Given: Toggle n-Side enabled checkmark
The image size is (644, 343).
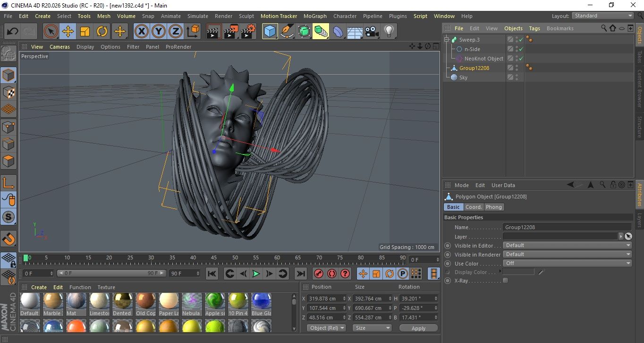Looking at the screenshot, I should point(521,49).
